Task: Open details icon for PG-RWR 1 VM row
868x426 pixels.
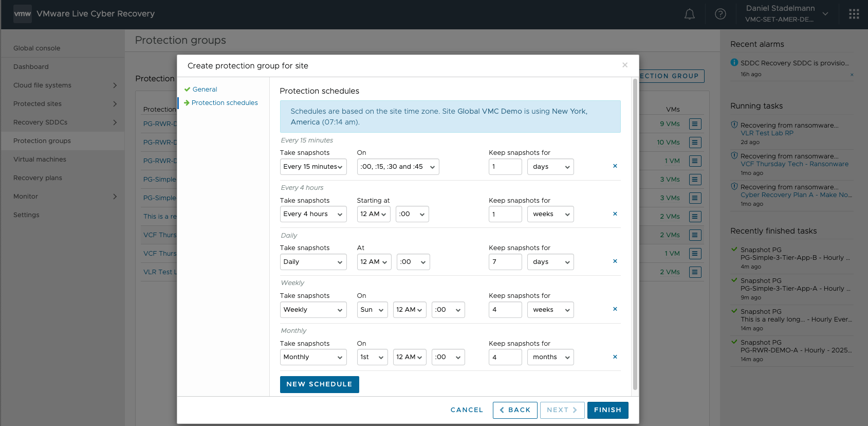Action: click(x=695, y=161)
